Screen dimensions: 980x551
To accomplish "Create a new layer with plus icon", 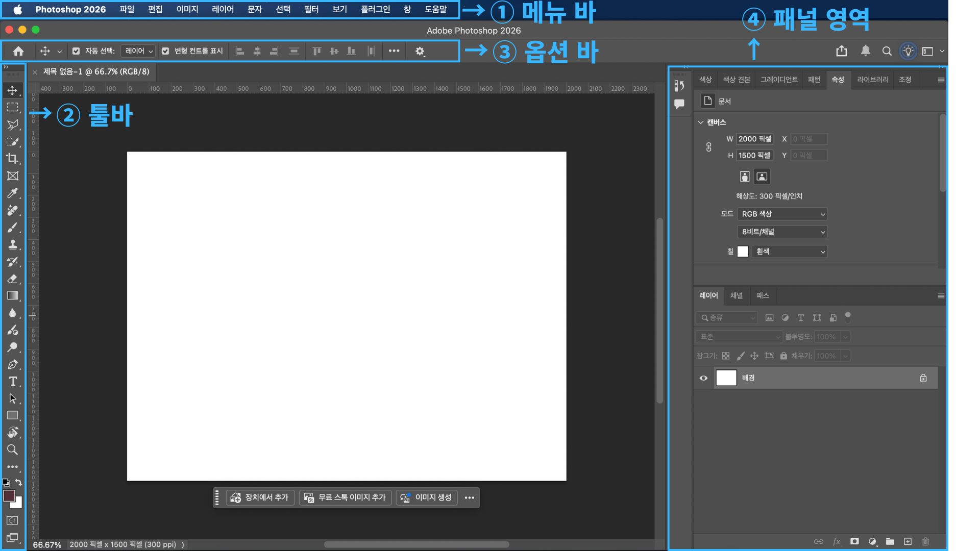I will [908, 541].
